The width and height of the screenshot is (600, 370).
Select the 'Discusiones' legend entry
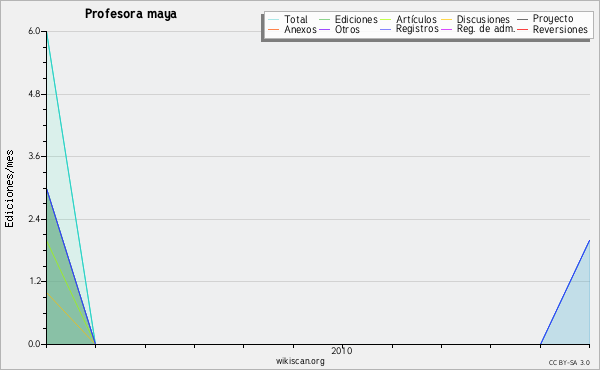483,19
